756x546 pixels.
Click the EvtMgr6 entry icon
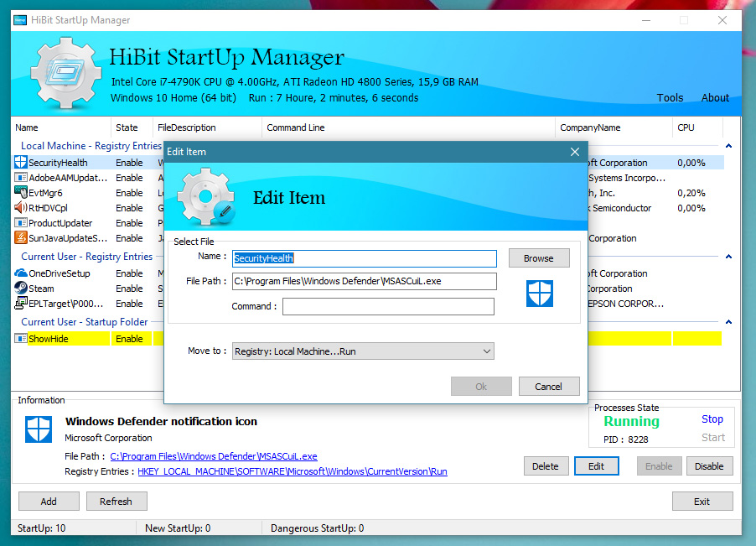pyautogui.click(x=21, y=193)
